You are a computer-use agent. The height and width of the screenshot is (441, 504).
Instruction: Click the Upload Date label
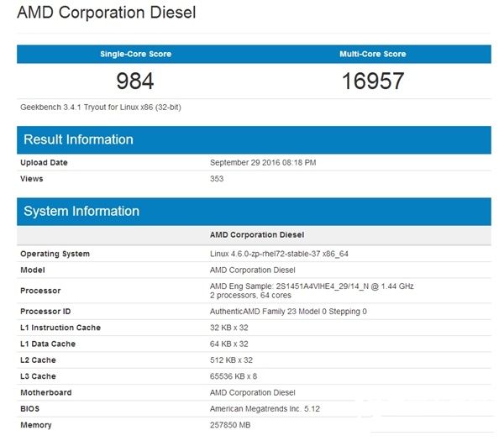pos(44,163)
